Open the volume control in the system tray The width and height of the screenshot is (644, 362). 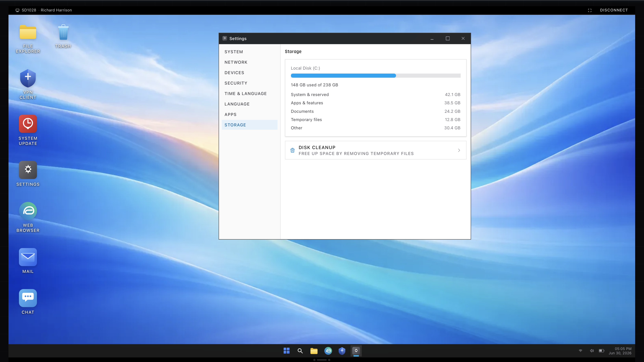pos(591,351)
